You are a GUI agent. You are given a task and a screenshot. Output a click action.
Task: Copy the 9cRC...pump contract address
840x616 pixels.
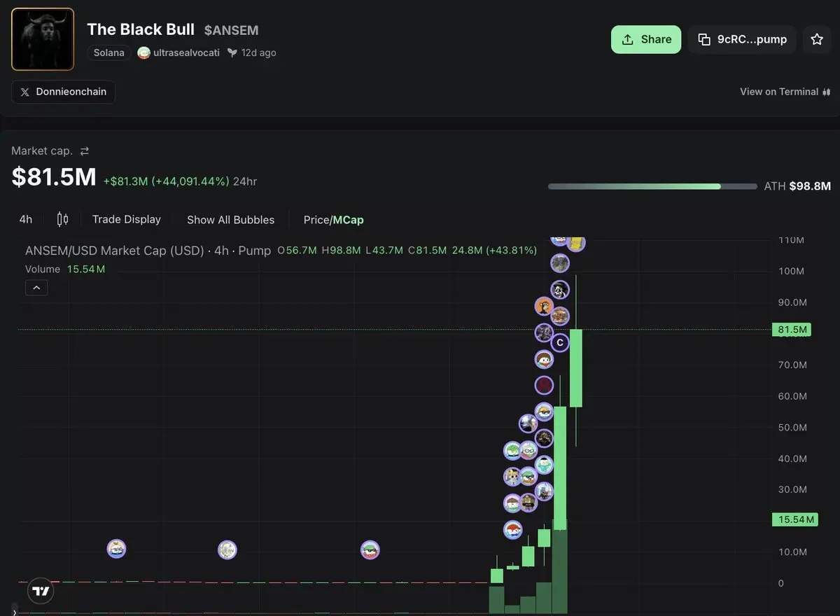(742, 39)
